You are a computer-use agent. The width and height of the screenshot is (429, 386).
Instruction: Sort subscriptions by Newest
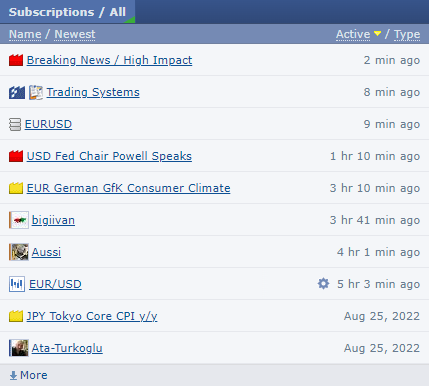[75, 34]
